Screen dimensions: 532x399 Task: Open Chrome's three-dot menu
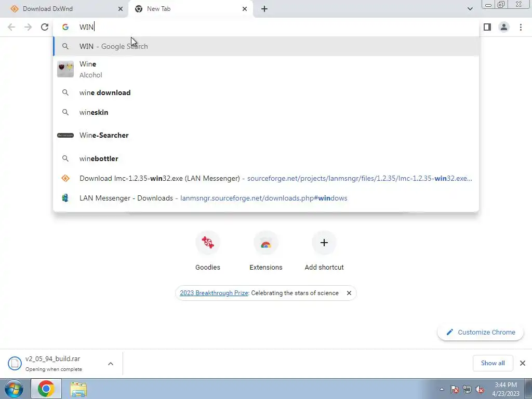(521, 27)
